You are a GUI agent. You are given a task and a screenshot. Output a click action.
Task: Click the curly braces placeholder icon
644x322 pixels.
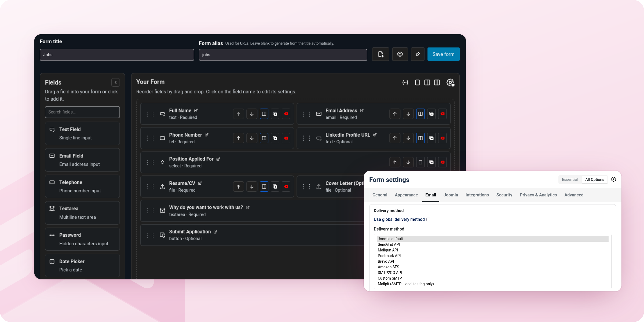tap(405, 82)
